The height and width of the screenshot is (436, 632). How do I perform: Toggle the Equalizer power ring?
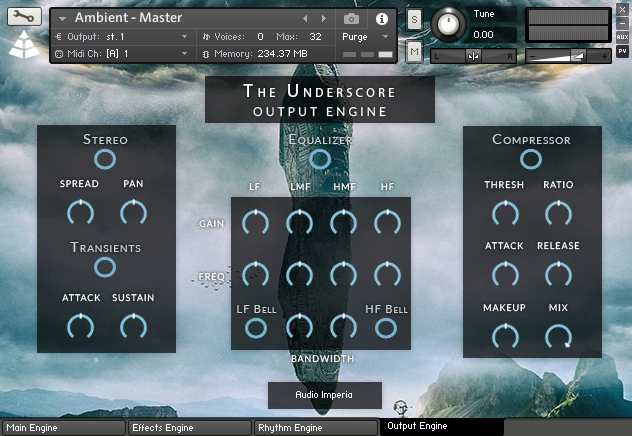tap(320, 159)
